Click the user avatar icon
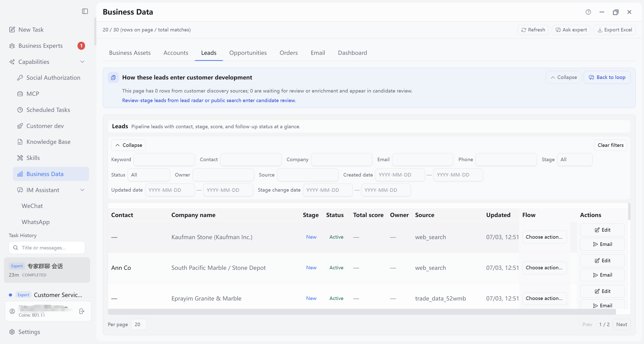The width and height of the screenshot is (644, 344). pyautogui.click(x=12, y=311)
